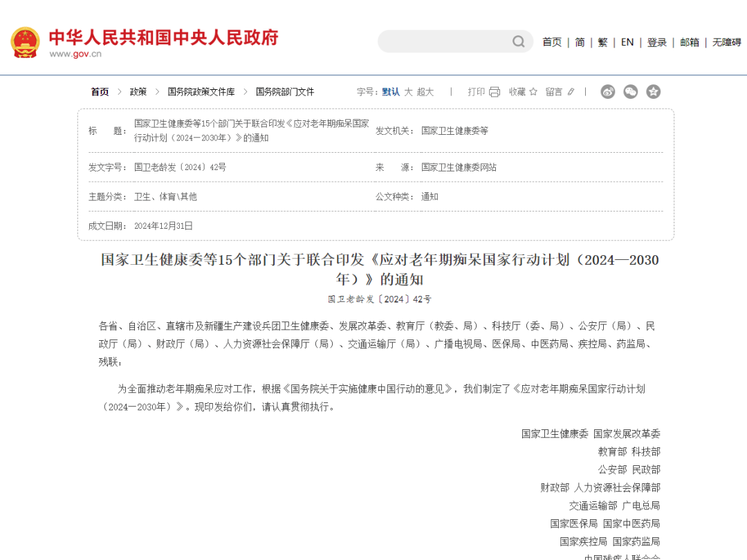Screen dimensions: 747x560
Task: Click signatory line 国家疾控局 国家药监局
Action: [x=610, y=541]
